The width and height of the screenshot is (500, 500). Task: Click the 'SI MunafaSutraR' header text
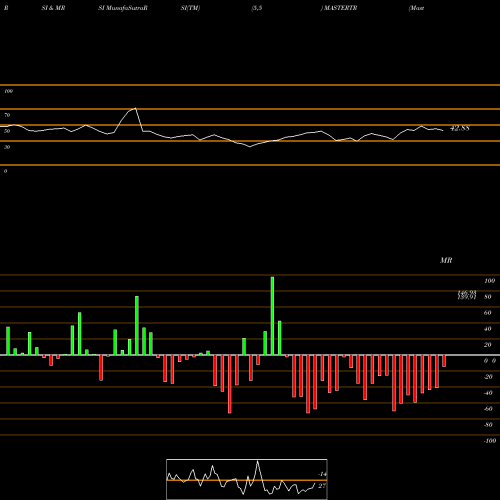point(123,8)
